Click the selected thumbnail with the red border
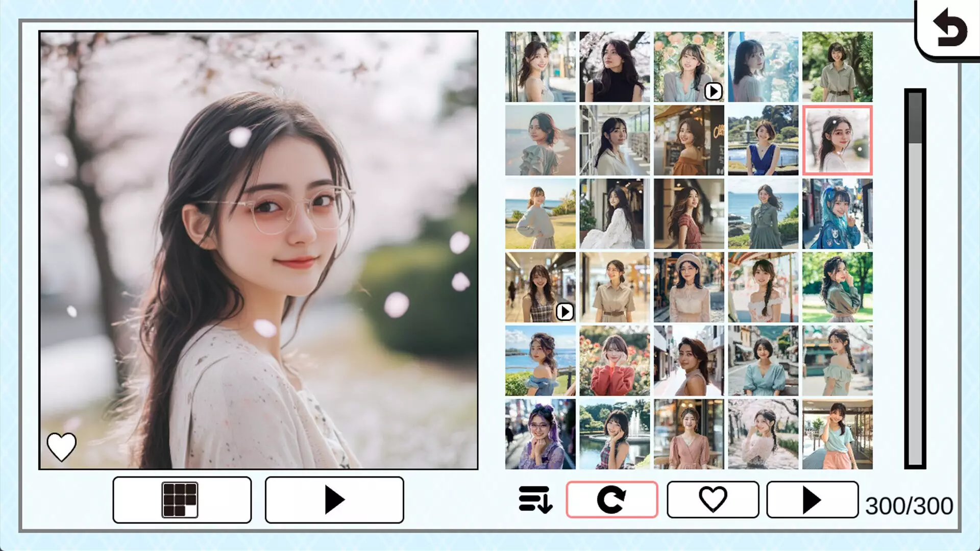 pyautogui.click(x=838, y=139)
